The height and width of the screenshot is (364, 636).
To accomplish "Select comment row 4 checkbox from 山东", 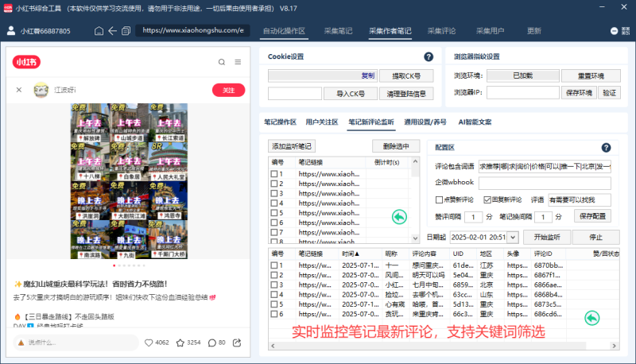I will pos(274,295).
